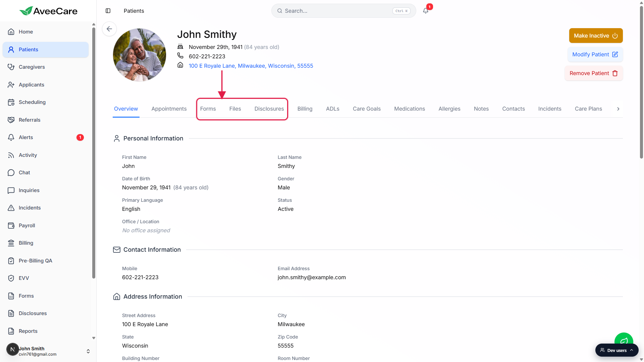Open Disclosures in the left sidebar
This screenshot has width=644, height=362.
pyautogui.click(x=45, y=313)
